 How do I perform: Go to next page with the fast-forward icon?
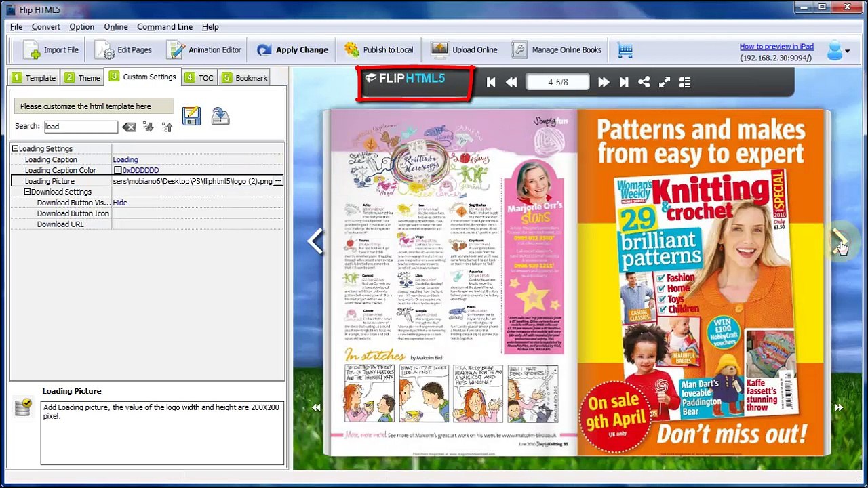(603, 82)
